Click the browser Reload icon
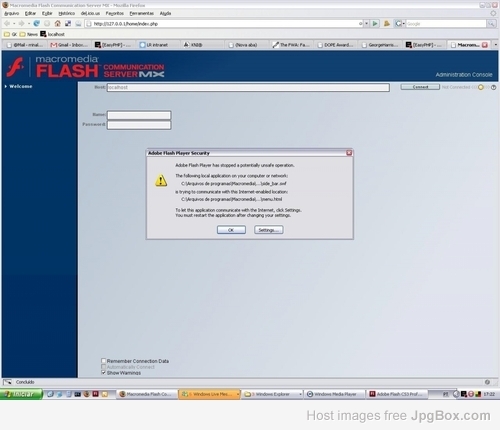The width and height of the screenshot is (500, 430). [x=37, y=23]
